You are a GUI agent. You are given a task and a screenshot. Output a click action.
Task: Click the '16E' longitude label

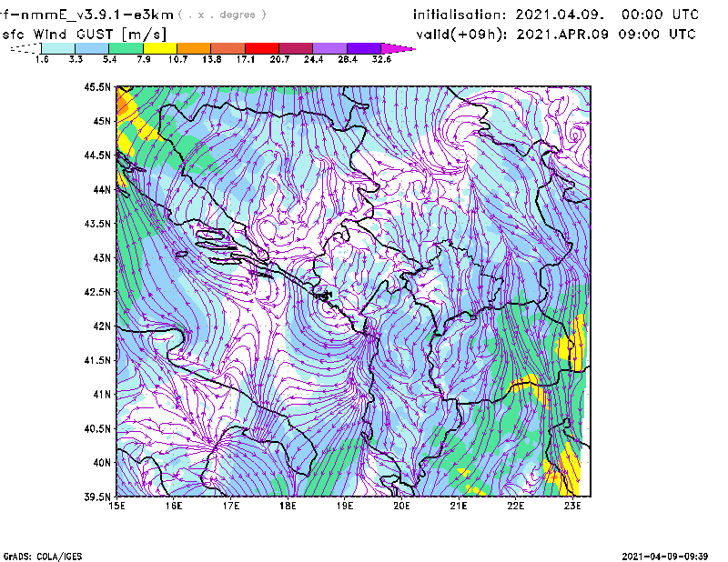(x=174, y=506)
